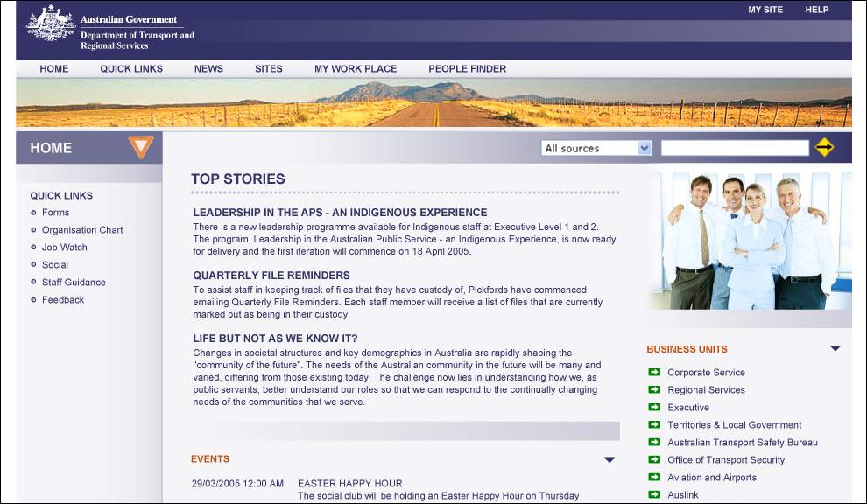Image resolution: width=867 pixels, height=504 pixels.
Task: Open Executive business unit
Action: 688,407
